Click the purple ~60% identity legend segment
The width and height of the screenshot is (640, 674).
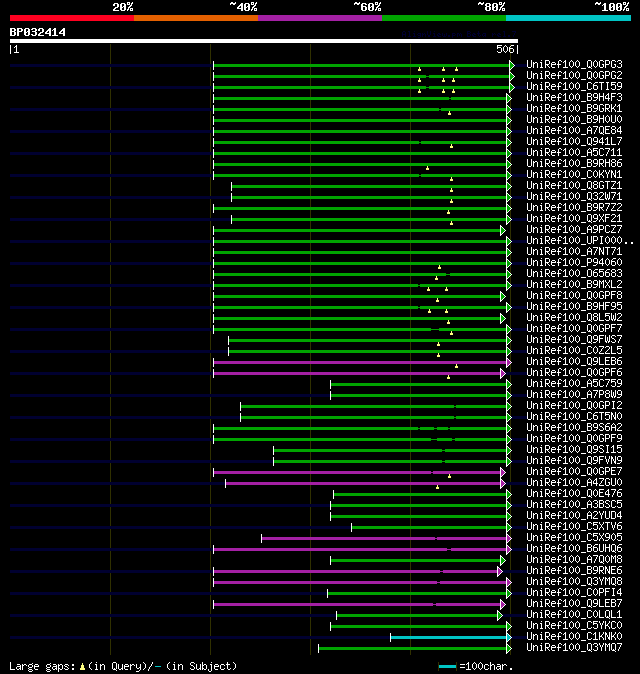[x=320, y=18]
